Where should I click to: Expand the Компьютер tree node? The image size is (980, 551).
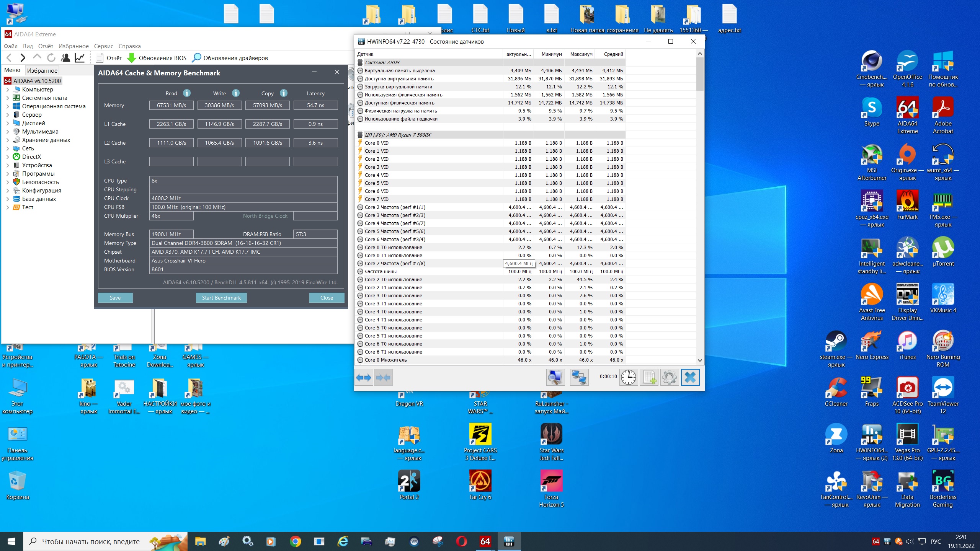point(8,90)
